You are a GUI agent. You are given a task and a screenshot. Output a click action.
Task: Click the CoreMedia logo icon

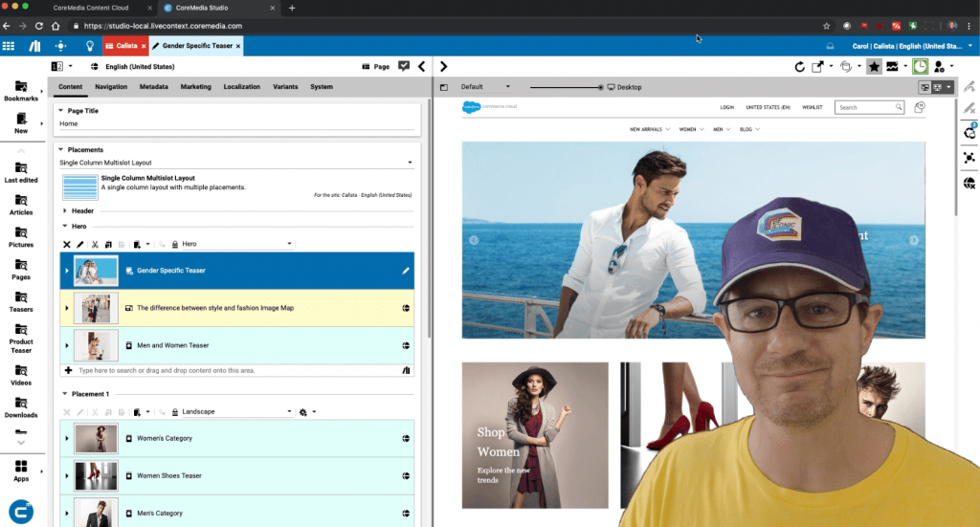tap(21, 512)
